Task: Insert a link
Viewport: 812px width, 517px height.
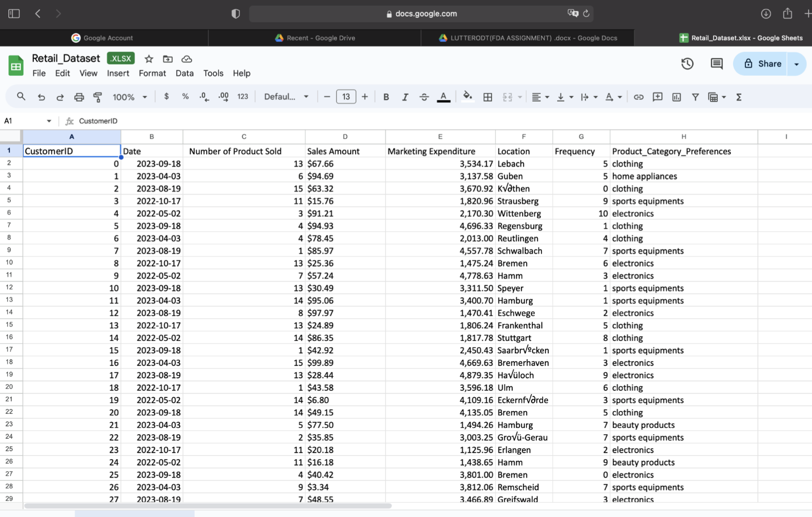Action: pyautogui.click(x=639, y=97)
